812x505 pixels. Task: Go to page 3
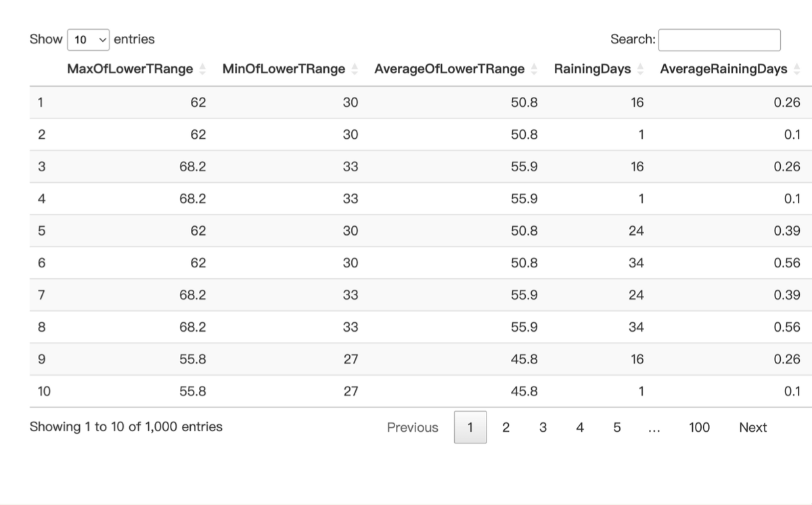coord(543,427)
